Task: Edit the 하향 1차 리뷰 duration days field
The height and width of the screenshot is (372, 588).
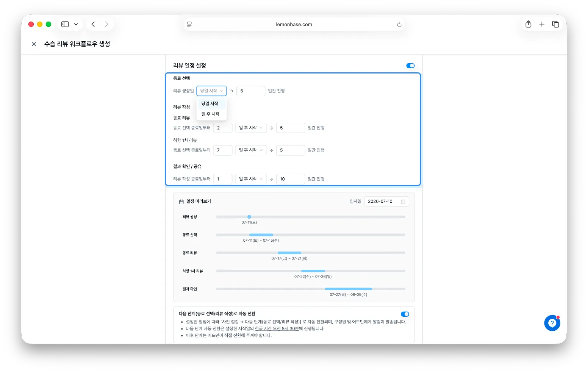Action: [x=291, y=150]
